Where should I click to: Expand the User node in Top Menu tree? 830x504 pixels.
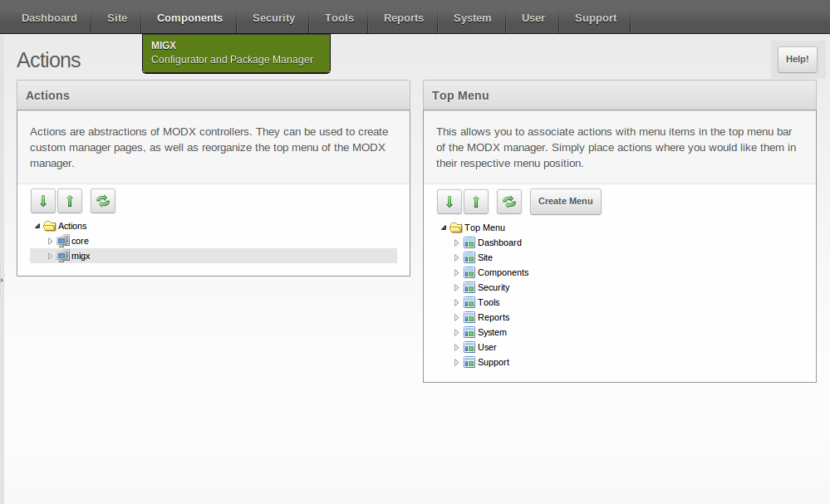pos(456,347)
